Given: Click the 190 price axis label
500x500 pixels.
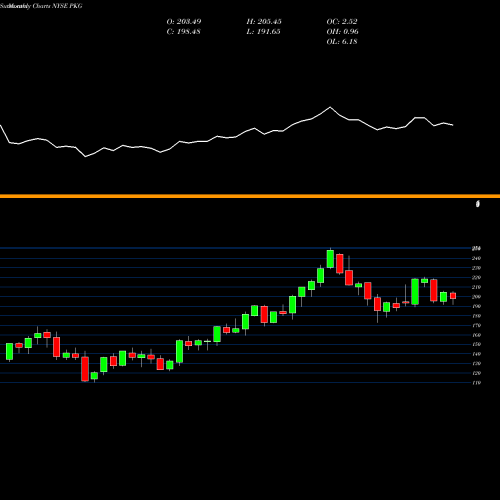Looking at the screenshot, I should [x=477, y=306].
